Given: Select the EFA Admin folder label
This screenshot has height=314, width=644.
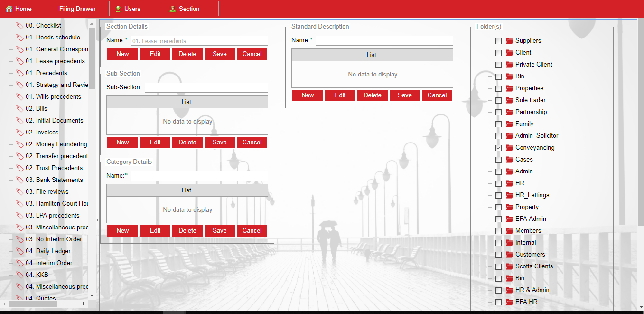Looking at the screenshot, I should (x=531, y=219).
